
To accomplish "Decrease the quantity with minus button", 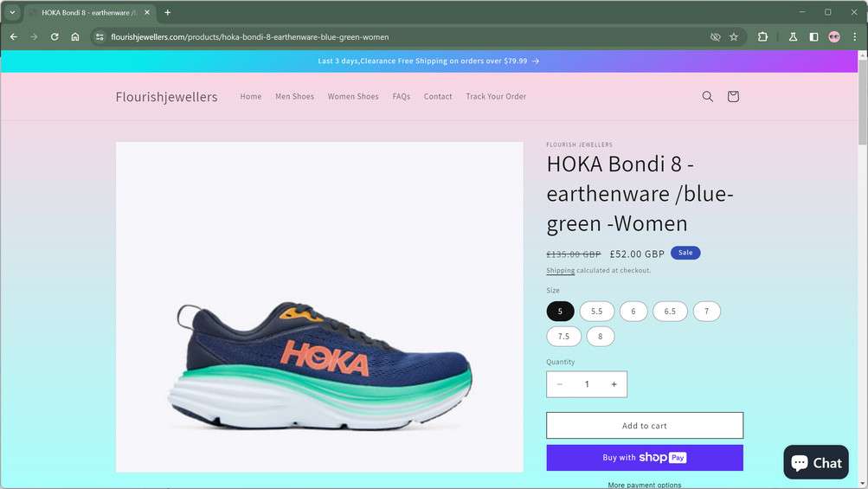I will [560, 384].
